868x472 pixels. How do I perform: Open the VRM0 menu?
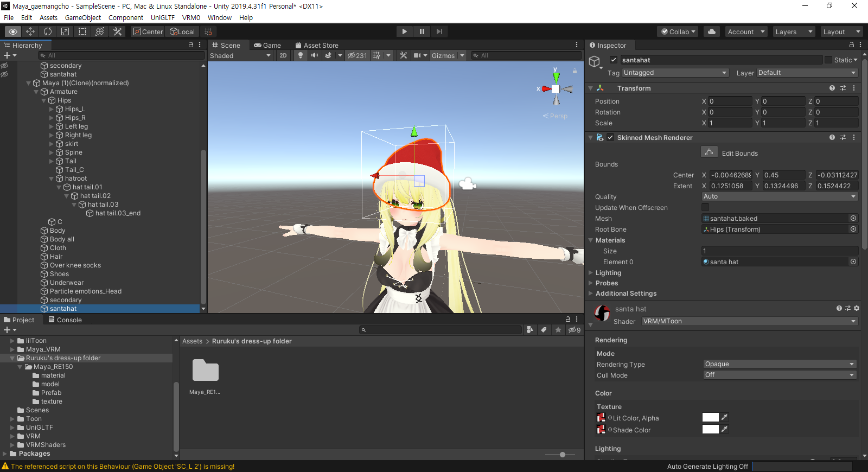(x=191, y=17)
